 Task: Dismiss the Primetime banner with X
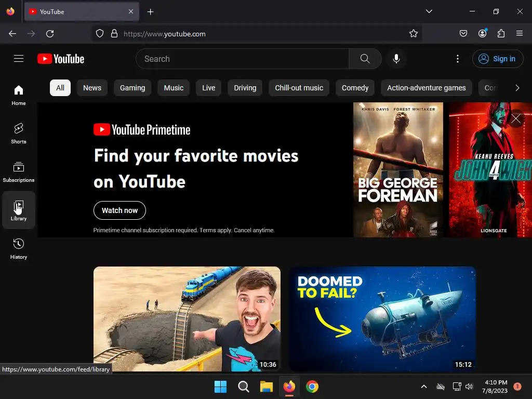(516, 118)
